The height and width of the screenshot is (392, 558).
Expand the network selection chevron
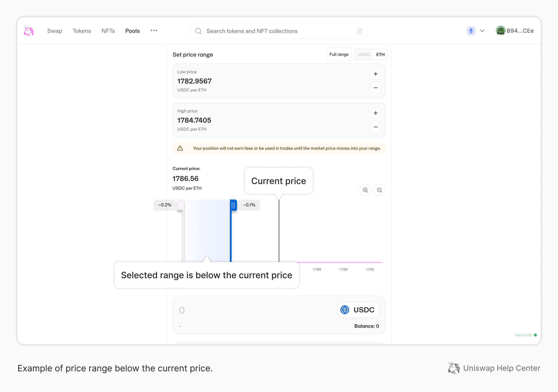click(482, 31)
